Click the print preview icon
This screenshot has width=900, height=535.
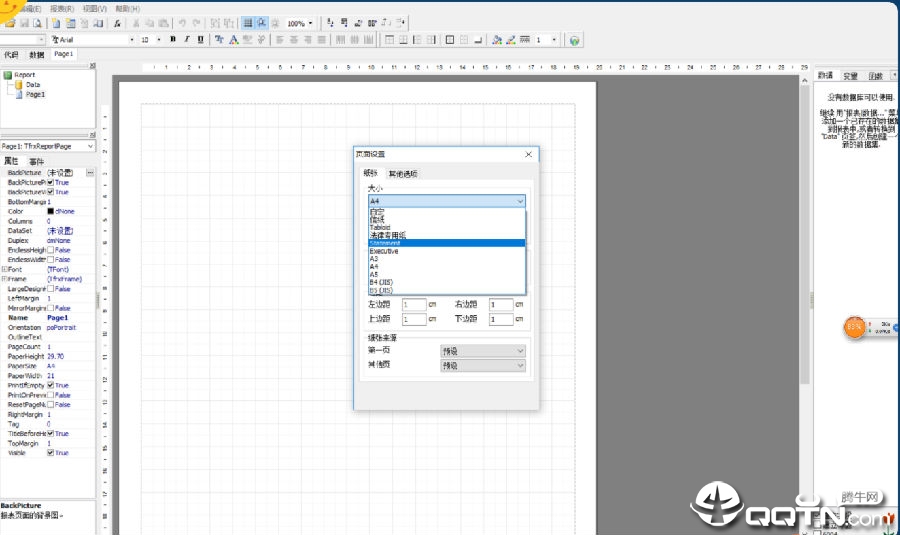tap(37, 23)
